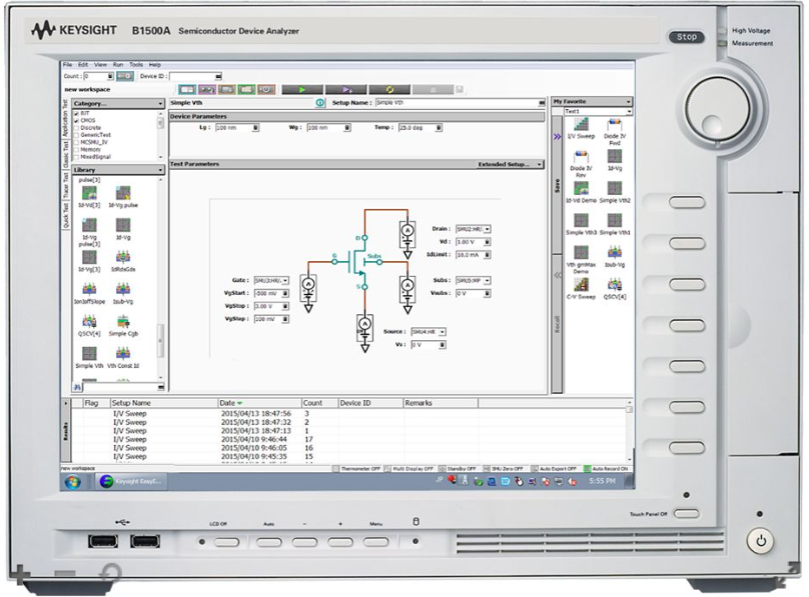The height and width of the screenshot is (597, 809).
Task: Enable the Discrete category checkbox
Action: [76, 127]
